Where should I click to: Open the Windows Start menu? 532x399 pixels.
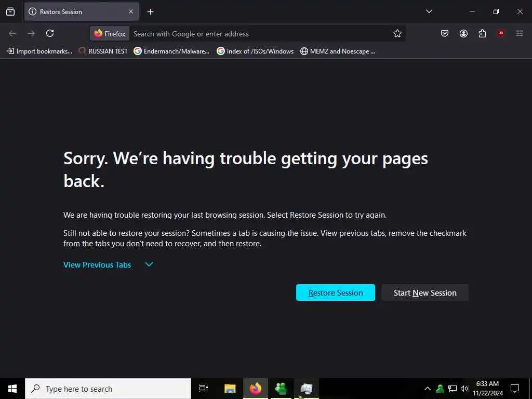pyautogui.click(x=12, y=389)
